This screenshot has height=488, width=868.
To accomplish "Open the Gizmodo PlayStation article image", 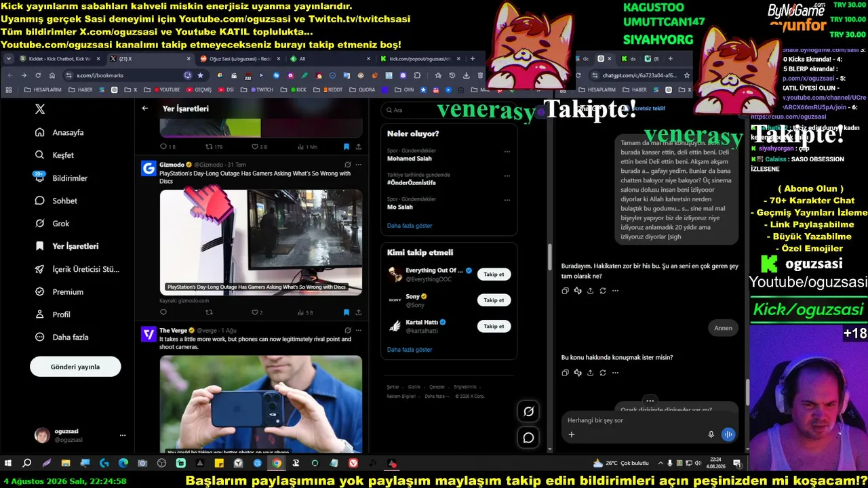I will (261, 242).
